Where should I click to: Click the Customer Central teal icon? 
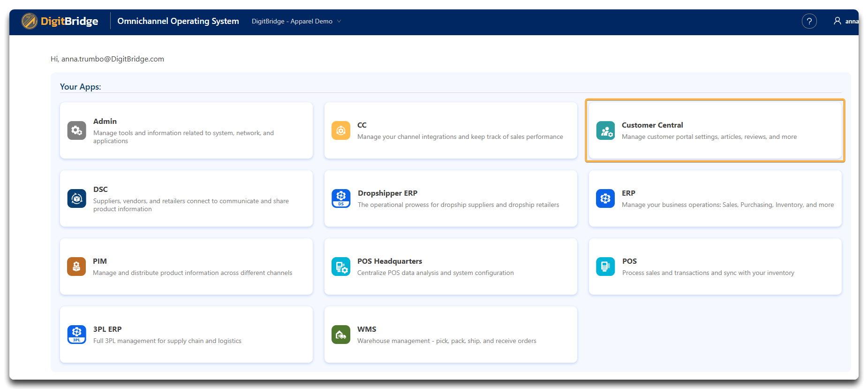tap(605, 130)
